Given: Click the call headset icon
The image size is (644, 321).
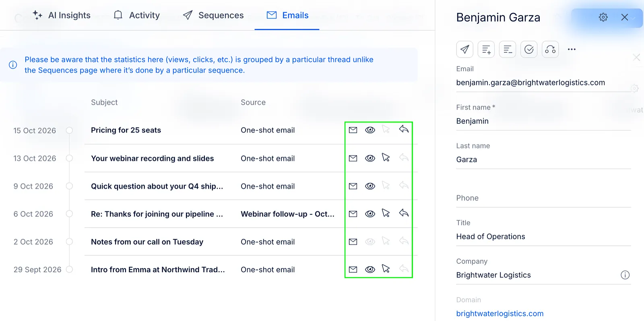Looking at the screenshot, I should pos(550,50).
